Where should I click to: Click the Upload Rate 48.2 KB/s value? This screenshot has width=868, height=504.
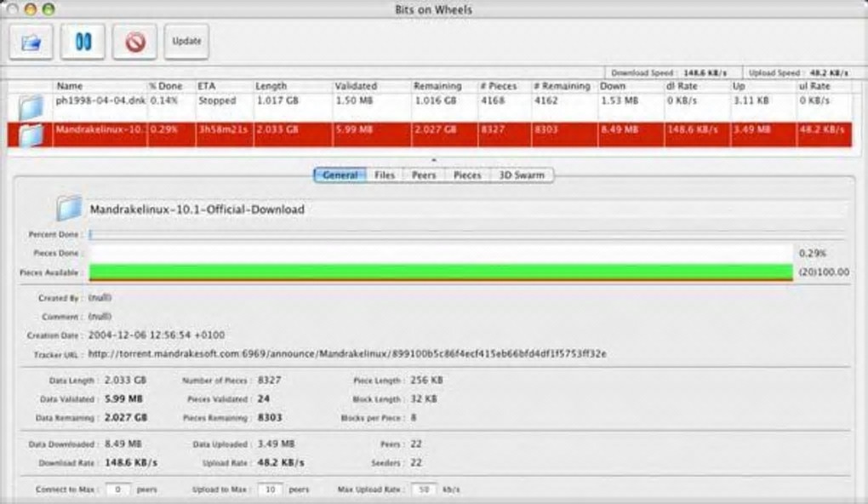(281, 462)
